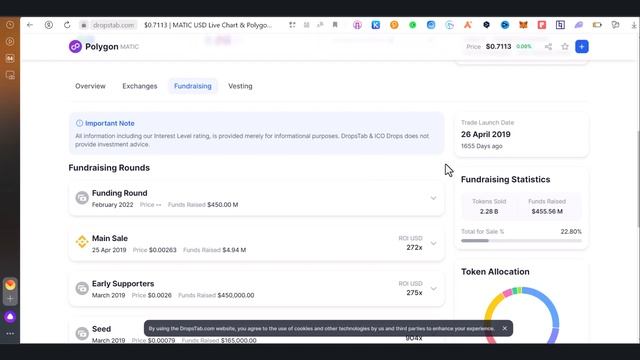
Task: Open the red square extension icon
Action: coord(542,25)
